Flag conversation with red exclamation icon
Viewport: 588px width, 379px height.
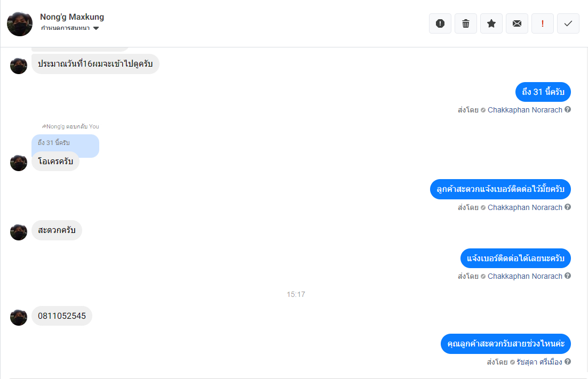pos(543,23)
